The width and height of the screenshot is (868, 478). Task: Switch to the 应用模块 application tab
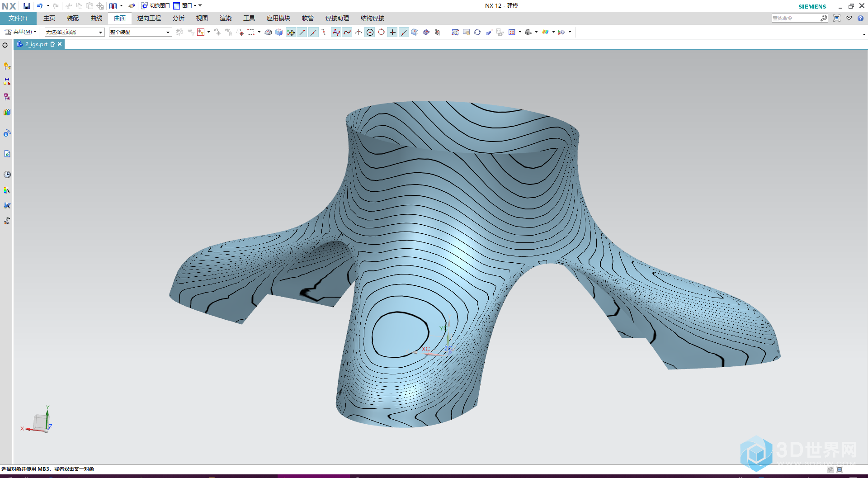(278, 18)
